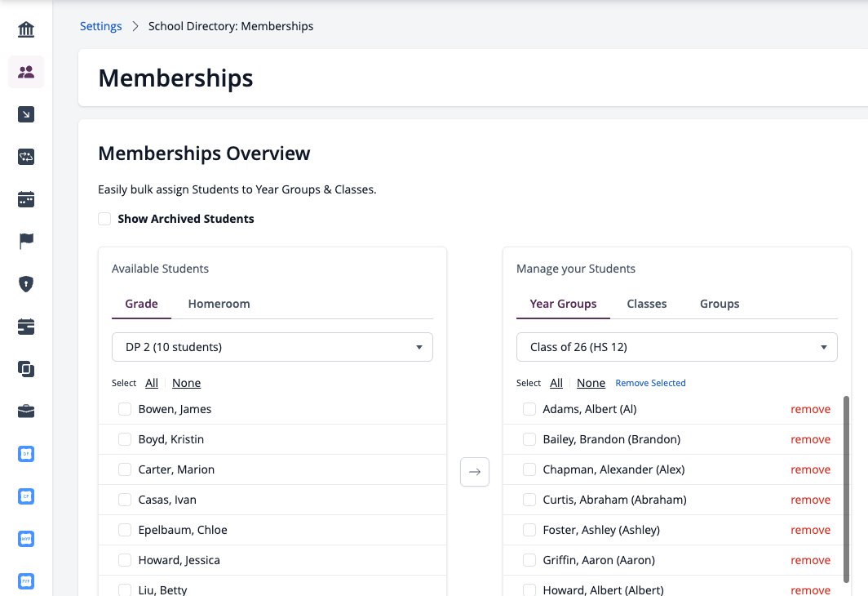Check the box for Bailey, Brandon
Image resolution: width=868 pixels, height=596 pixels.
[x=529, y=439]
